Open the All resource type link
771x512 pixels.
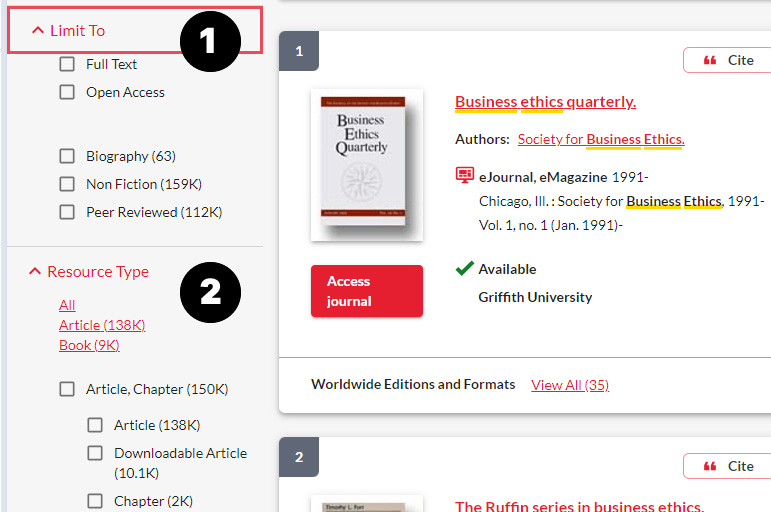click(67, 305)
